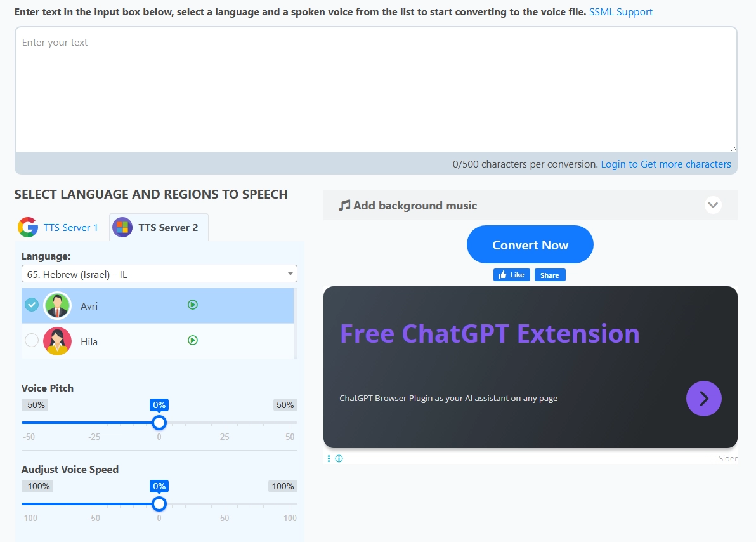Click the checkmark toggle next to Avri
Screen dimensions: 756x542
[32, 305]
